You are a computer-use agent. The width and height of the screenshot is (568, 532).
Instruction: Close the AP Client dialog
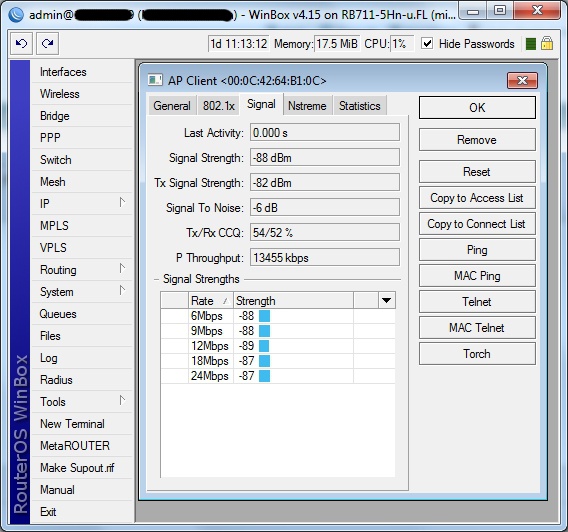tap(522, 80)
